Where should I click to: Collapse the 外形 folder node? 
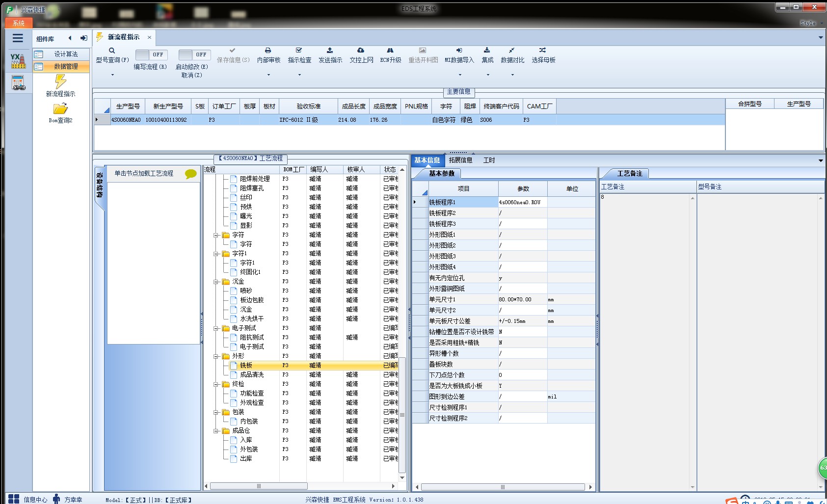click(216, 356)
